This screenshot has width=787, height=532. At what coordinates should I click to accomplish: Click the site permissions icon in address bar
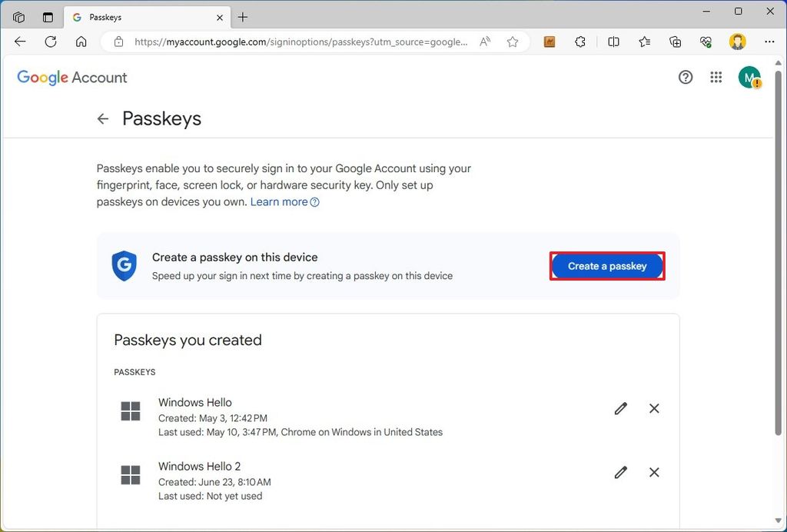119,42
